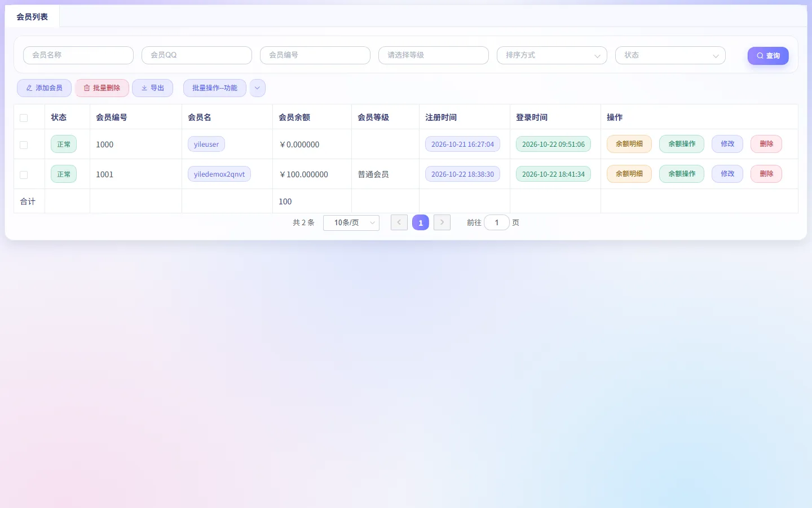Click registration time 2026-10-21 16:27:04
The image size is (812, 508).
pyautogui.click(x=462, y=144)
